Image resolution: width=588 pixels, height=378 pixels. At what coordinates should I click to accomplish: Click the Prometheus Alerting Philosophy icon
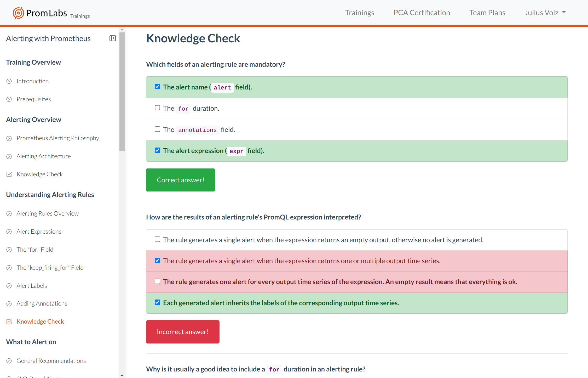pos(9,138)
